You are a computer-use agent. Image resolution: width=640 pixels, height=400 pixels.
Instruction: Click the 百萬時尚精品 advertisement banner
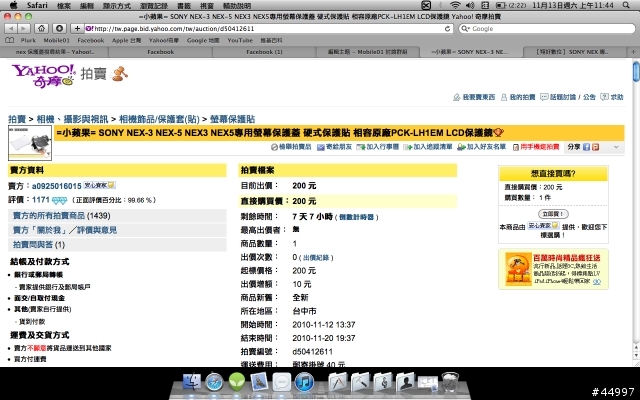tap(553, 269)
